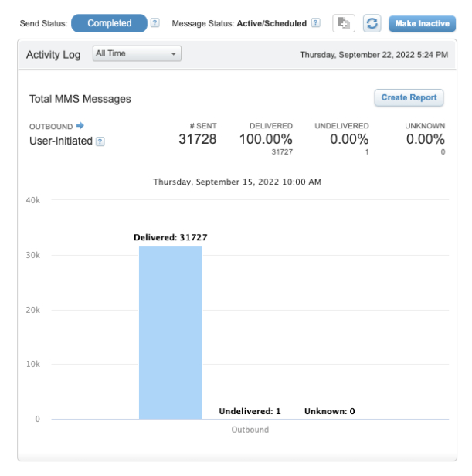Click the chart title dated September 15, 2022
Screen dimensions: 472x476
click(x=236, y=182)
